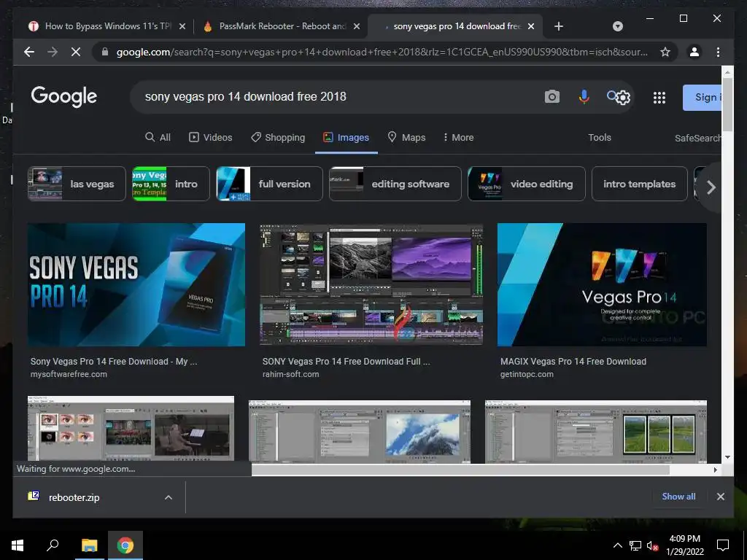Show more suggestion chips with right arrow
The height and width of the screenshot is (560, 747).
click(711, 187)
